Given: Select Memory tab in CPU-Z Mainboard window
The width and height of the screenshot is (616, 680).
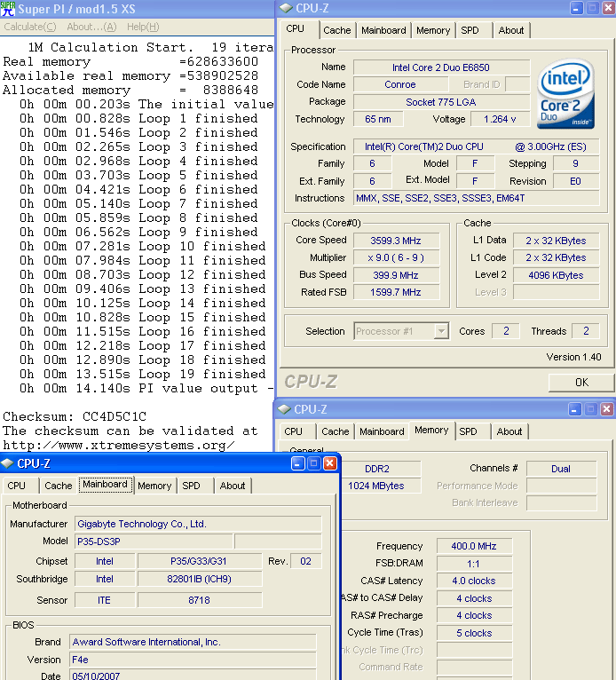Looking at the screenshot, I should pyautogui.click(x=154, y=486).
